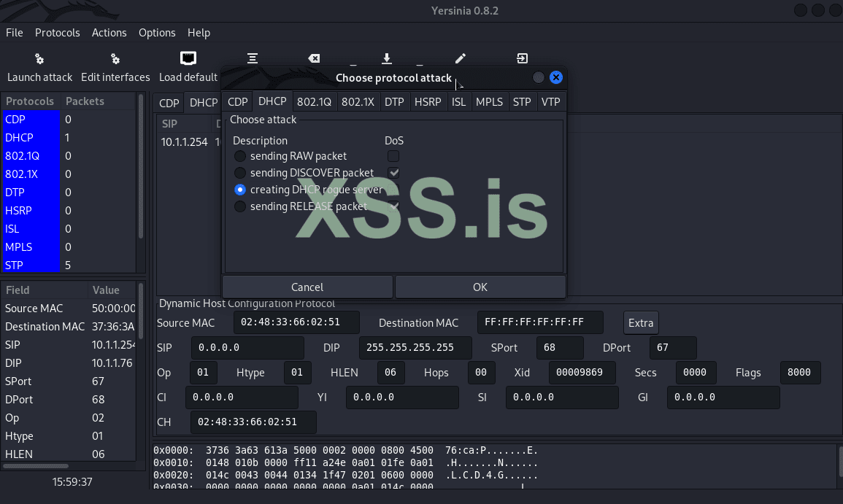This screenshot has width=843, height=504.
Task: Click the Load default network icon
Action: (188, 58)
